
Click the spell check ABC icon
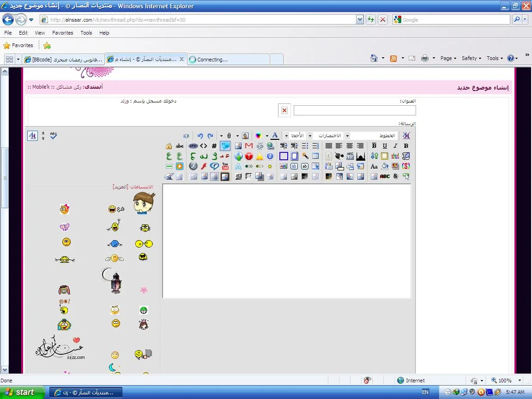point(54,135)
